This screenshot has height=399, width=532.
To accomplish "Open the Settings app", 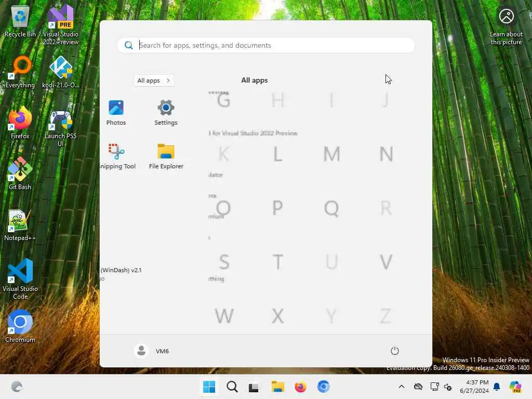I will [166, 113].
